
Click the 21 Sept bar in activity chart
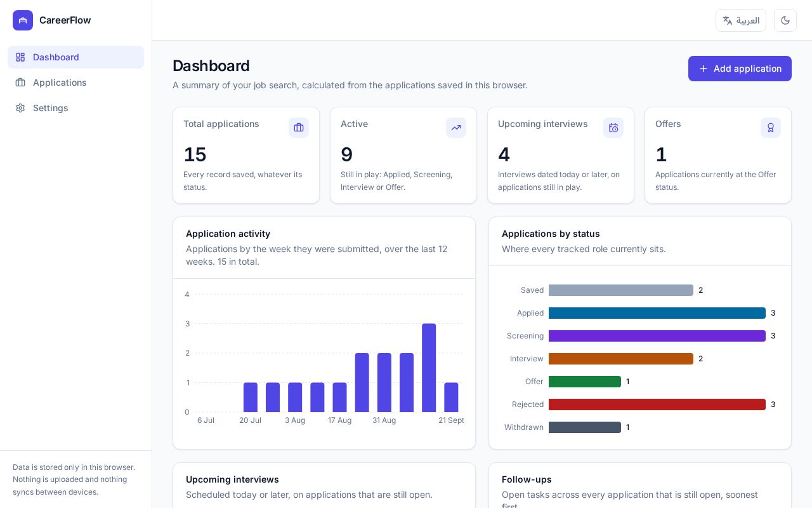(x=451, y=398)
